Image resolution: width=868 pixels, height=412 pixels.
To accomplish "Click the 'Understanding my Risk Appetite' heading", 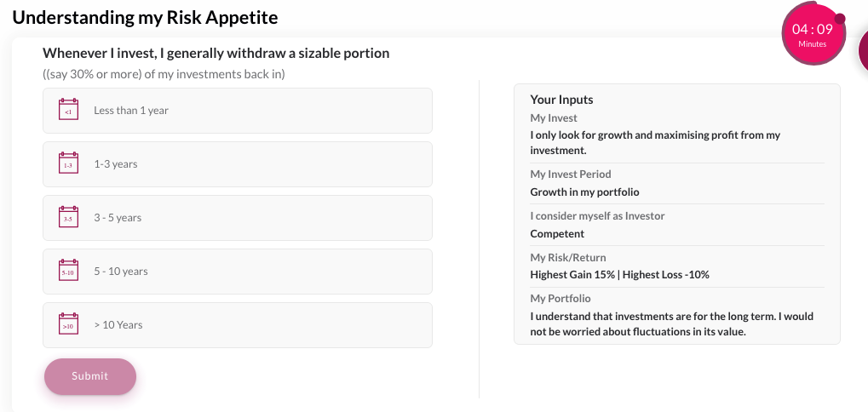I will coord(145,17).
